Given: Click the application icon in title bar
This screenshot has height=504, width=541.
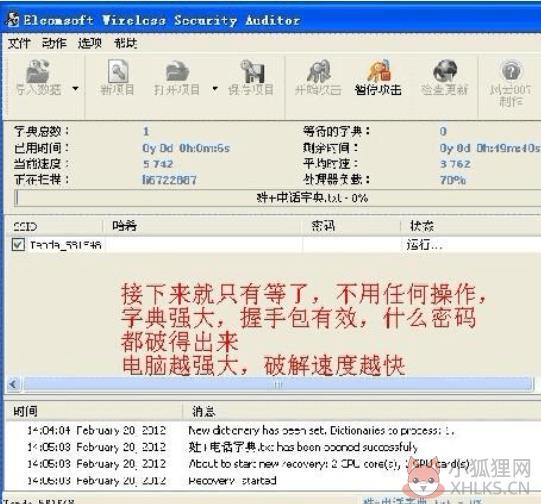Looking at the screenshot, I should click(x=13, y=20).
